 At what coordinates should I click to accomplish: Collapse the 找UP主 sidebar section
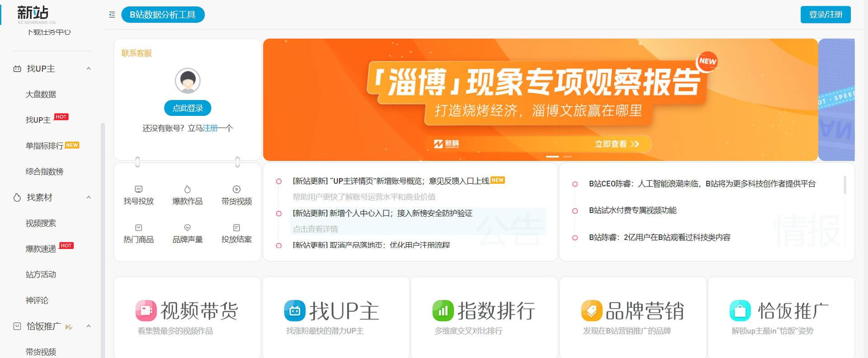pyautogui.click(x=89, y=69)
